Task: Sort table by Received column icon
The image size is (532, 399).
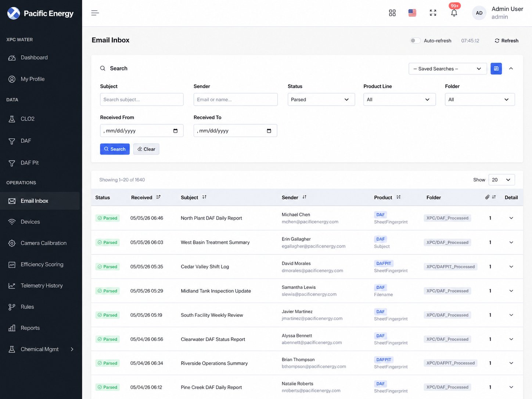Action: point(158,197)
